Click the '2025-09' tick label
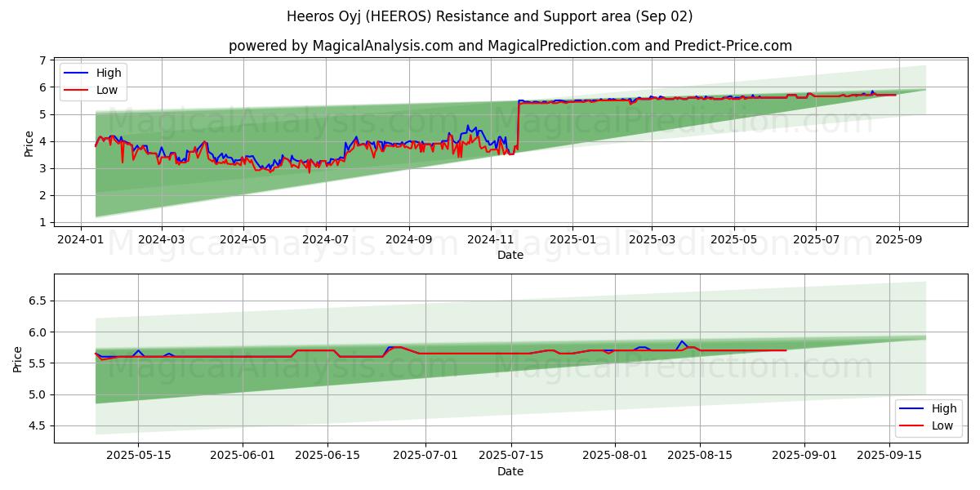Image resolution: width=980 pixels, height=490 pixels. 899,238
